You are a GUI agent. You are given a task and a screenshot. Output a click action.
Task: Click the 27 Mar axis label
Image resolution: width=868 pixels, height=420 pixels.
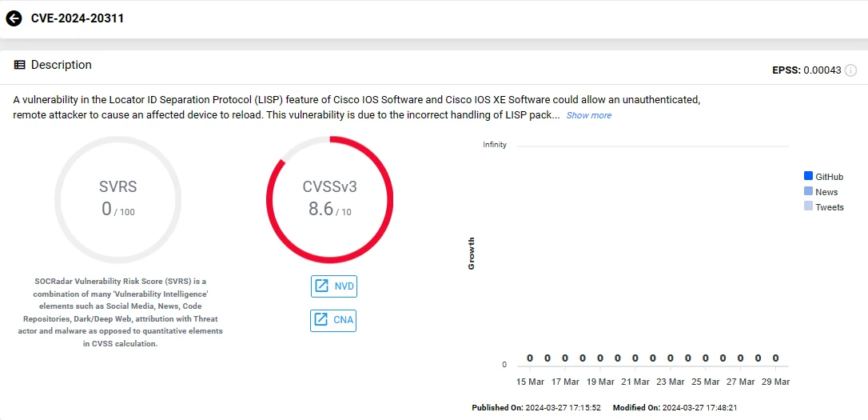(x=740, y=382)
